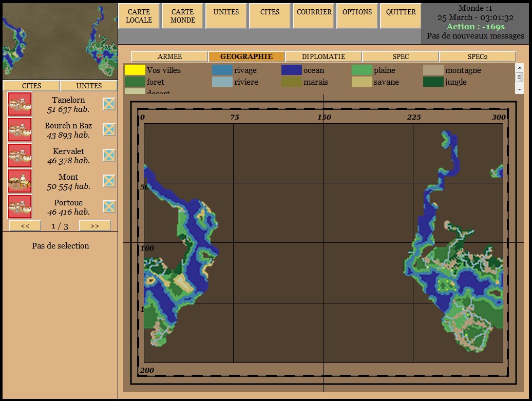Click the blue X icon beside Mont
Screen dimensions: 532x401
109,181
